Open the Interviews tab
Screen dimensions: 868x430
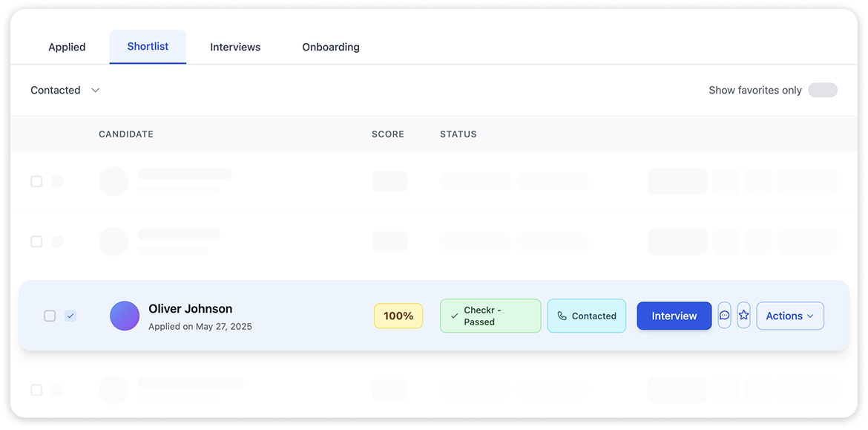pos(235,47)
